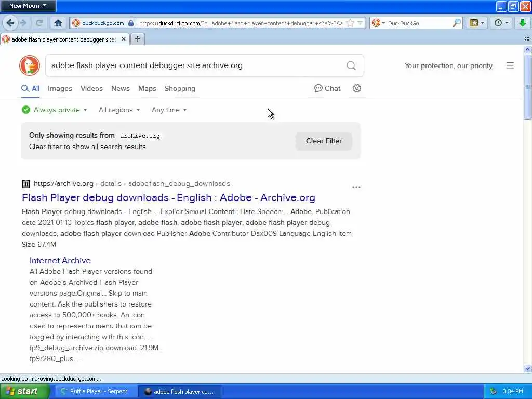Open the search engine selector dropdown
532x399 pixels.
coord(378,23)
